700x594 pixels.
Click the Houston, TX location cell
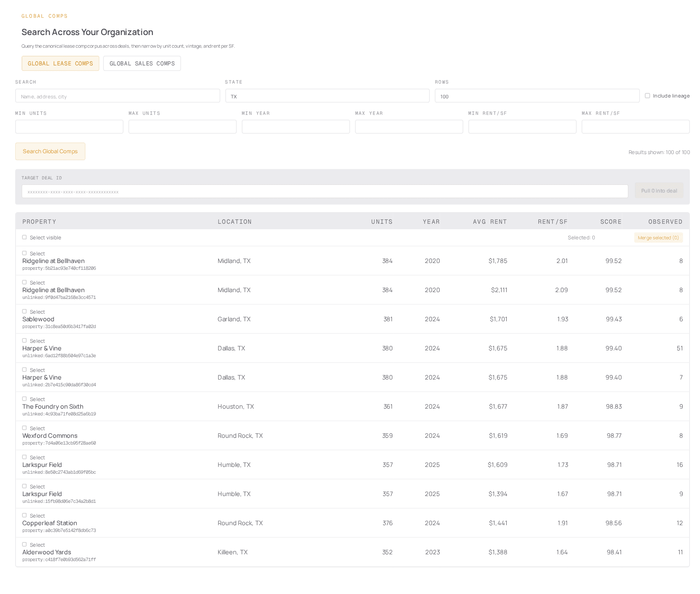click(x=236, y=407)
